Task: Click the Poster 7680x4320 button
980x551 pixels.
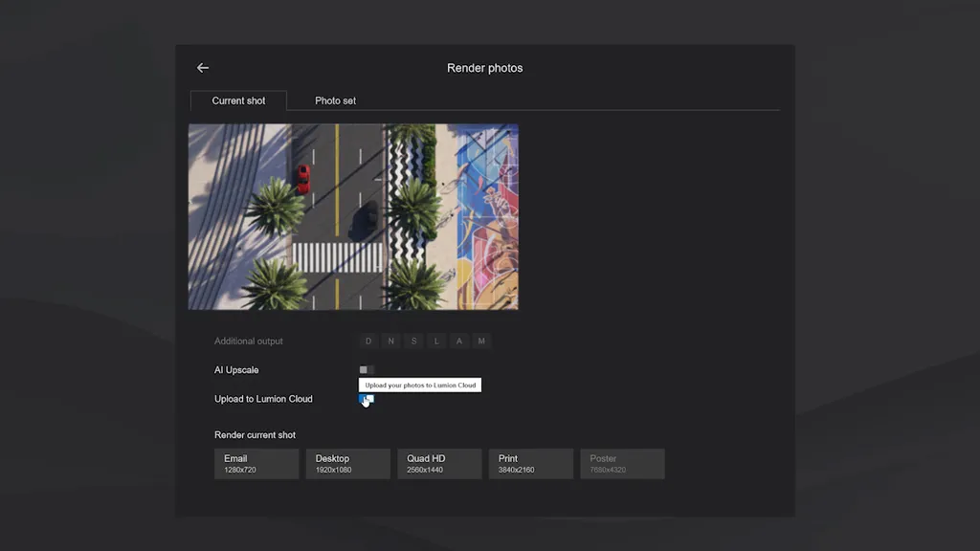Action: [622, 464]
